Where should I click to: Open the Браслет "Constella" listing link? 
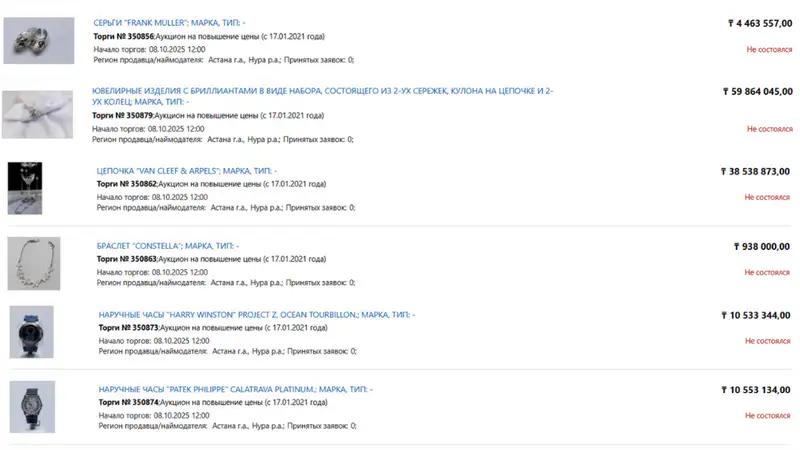click(168, 246)
